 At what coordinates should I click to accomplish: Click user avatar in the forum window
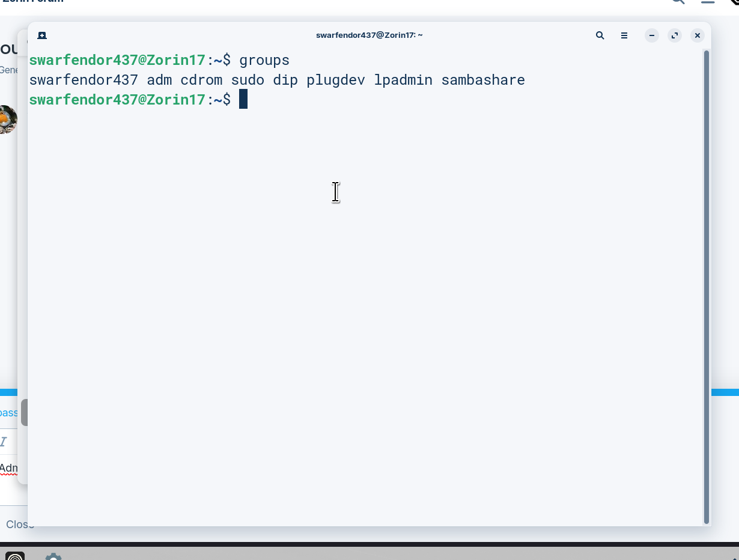tap(7, 120)
